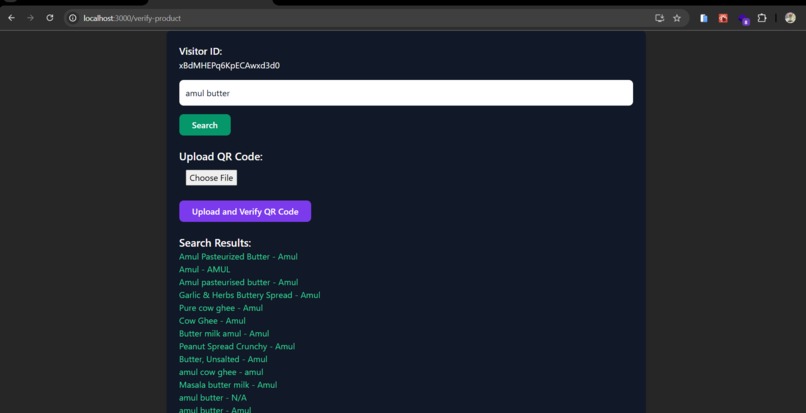
Task: Click the "Upload QR Code:" heading
Action: pos(221,157)
